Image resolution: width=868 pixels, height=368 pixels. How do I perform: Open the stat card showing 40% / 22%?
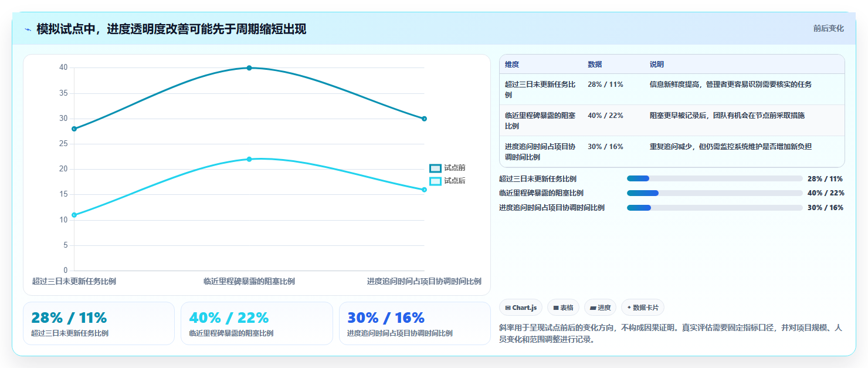coord(257,323)
